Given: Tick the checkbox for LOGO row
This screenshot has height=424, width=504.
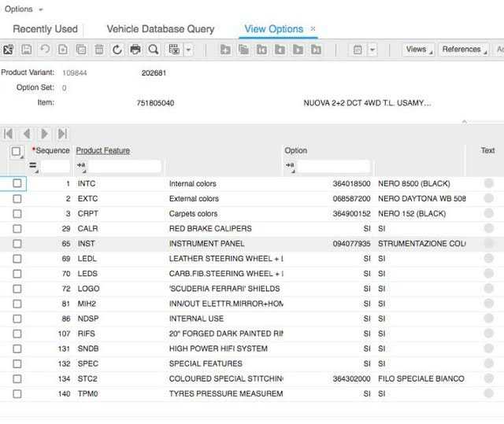Looking at the screenshot, I should (x=17, y=289).
